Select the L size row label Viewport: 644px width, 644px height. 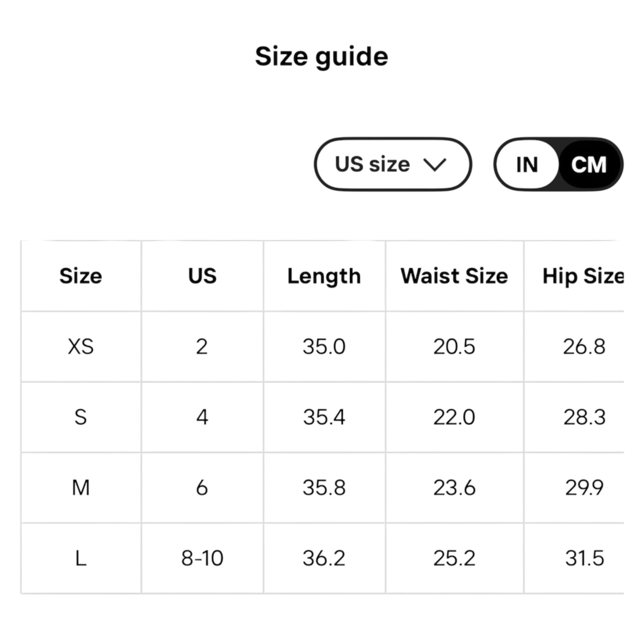click(81, 558)
